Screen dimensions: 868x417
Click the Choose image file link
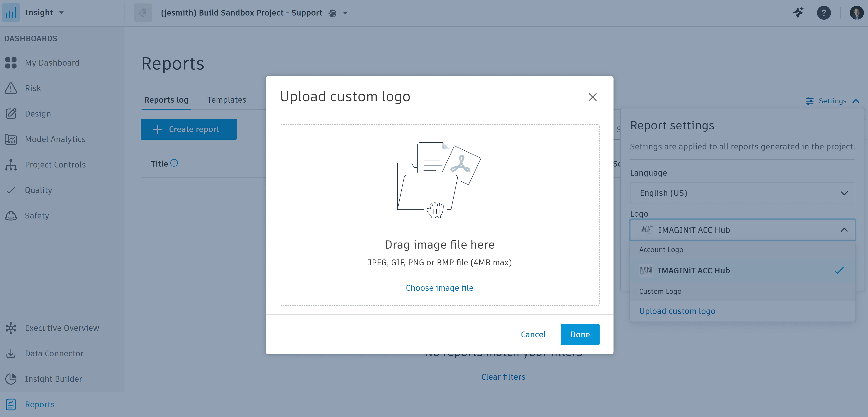tap(439, 288)
